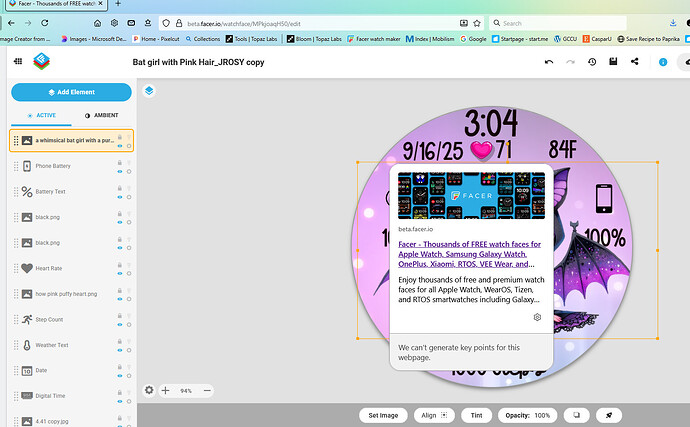Image resolution: width=690 pixels, height=427 pixels.
Task: Click the Opacity 100% field
Action: tap(527, 414)
